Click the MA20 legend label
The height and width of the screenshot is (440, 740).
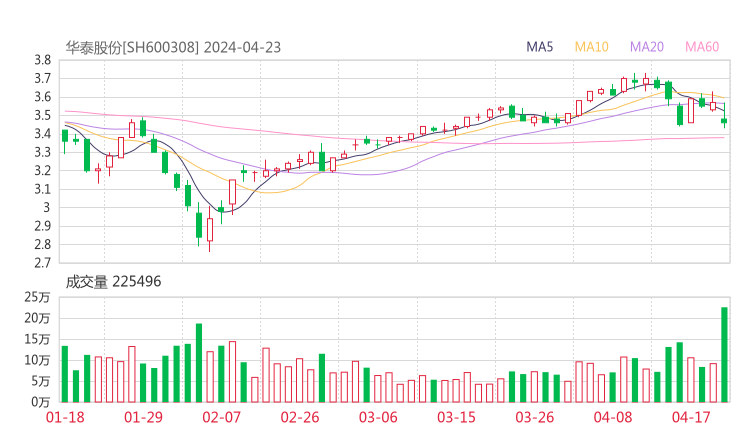[x=647, y=47]
